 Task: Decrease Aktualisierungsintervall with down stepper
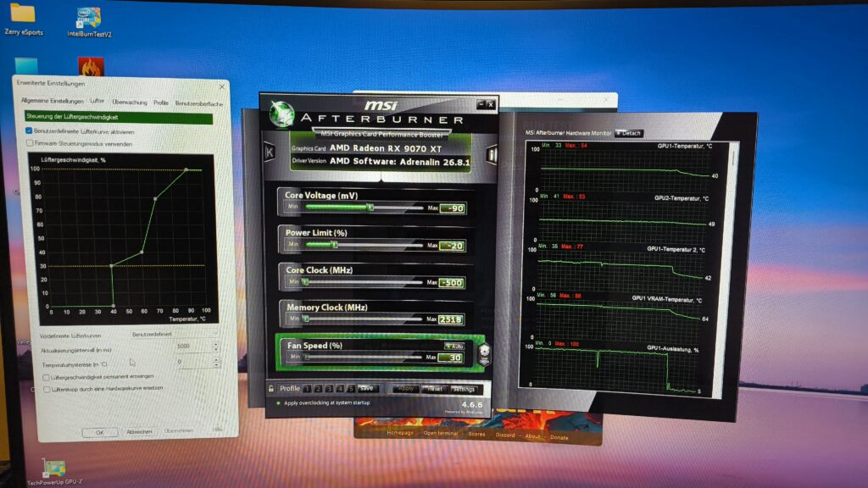[x=216, y=350]
